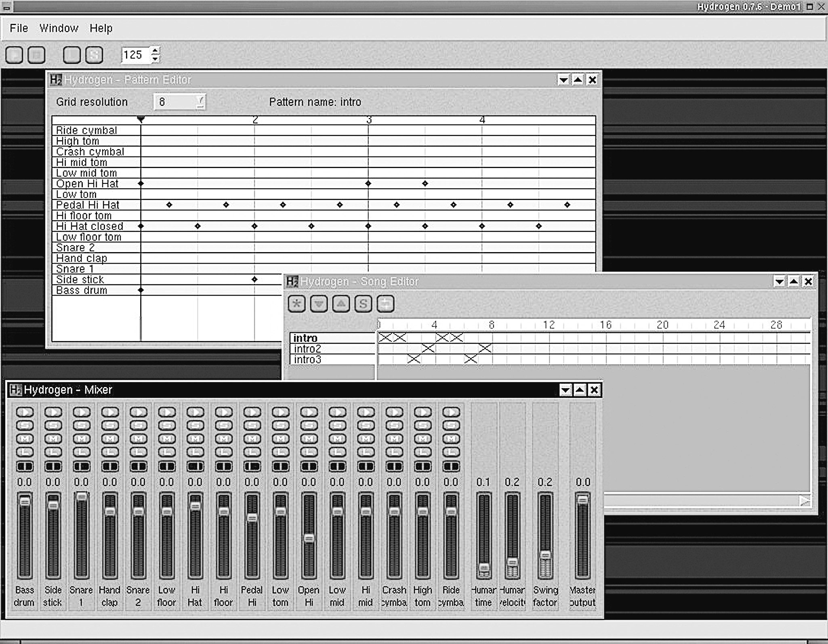Play the Hand clap sample in Mixer
The width and height of the screenshot is (828, 644).
pyautogui.click(x=110, y=412)
